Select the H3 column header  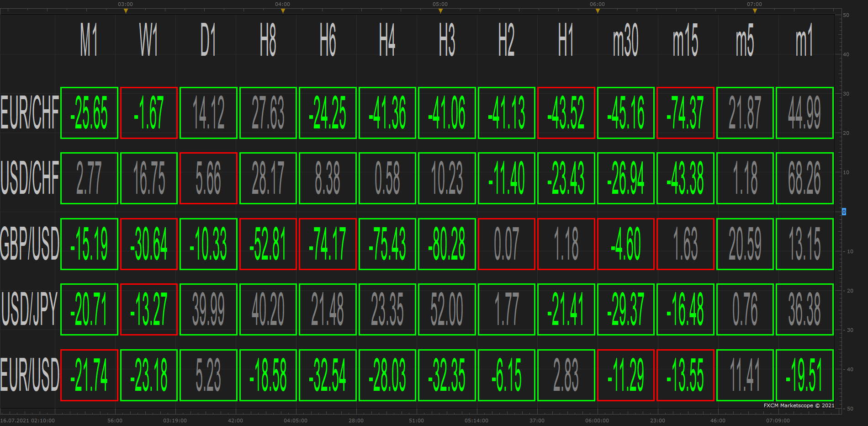[447, 40]
